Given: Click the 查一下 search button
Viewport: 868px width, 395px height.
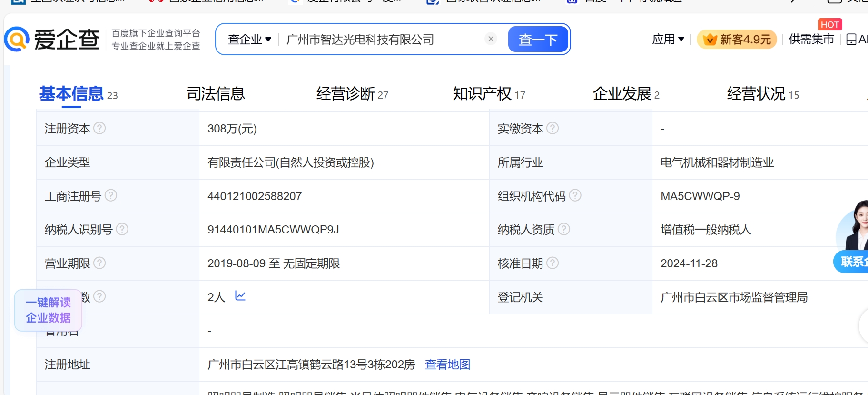Looking at the screenshot, I should (x=538, y=39).
